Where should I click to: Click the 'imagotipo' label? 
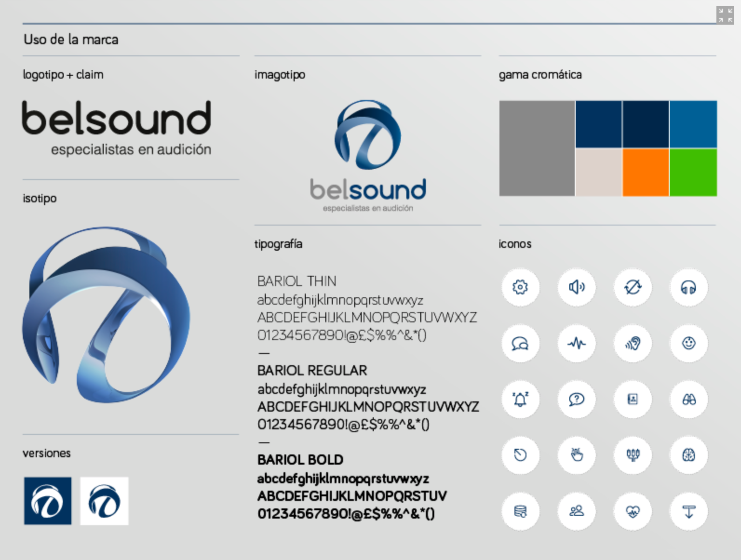pyautogui.click(x=280, y=74)
